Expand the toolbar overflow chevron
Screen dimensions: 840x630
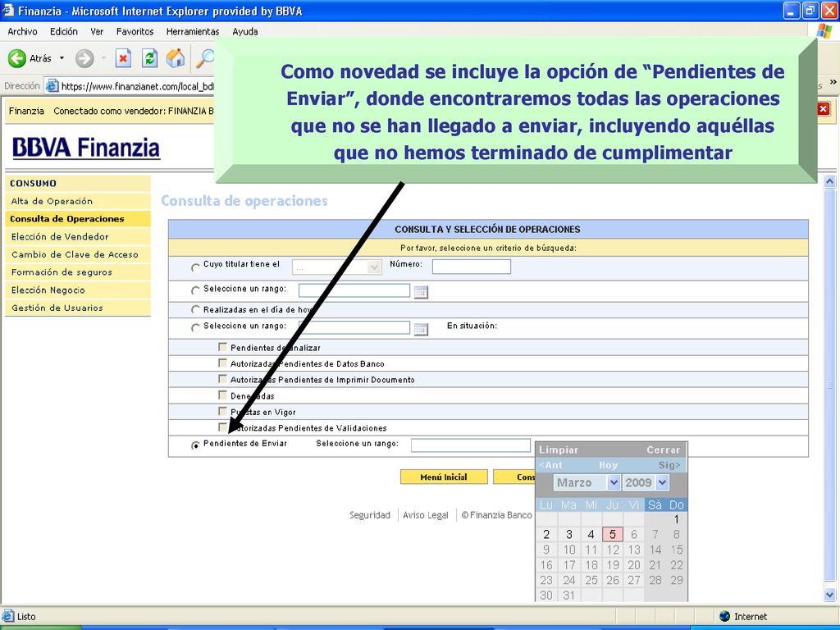[833, 81]
